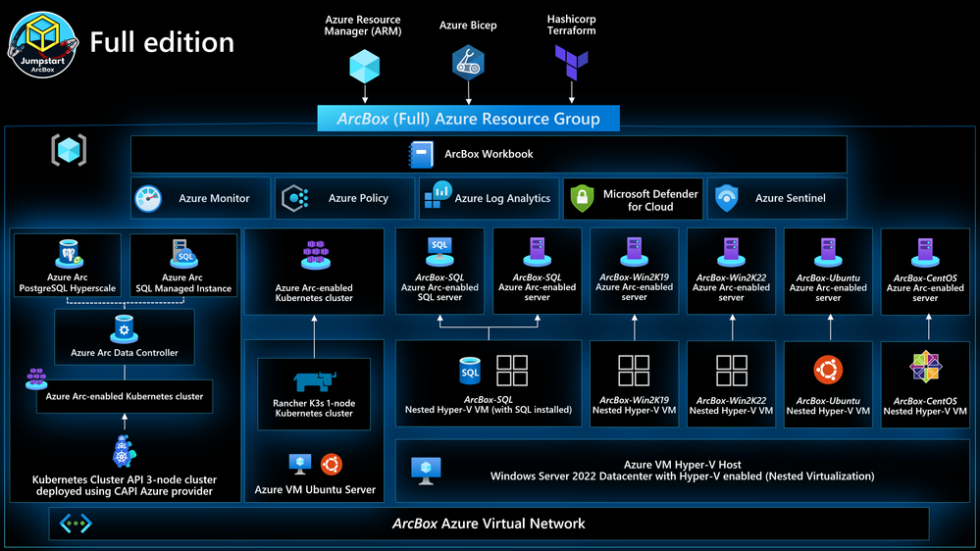Click the ArcBox Azure Virtual Network bar
The width and height of the screenshot is (980, 551).
coord(489,524)
